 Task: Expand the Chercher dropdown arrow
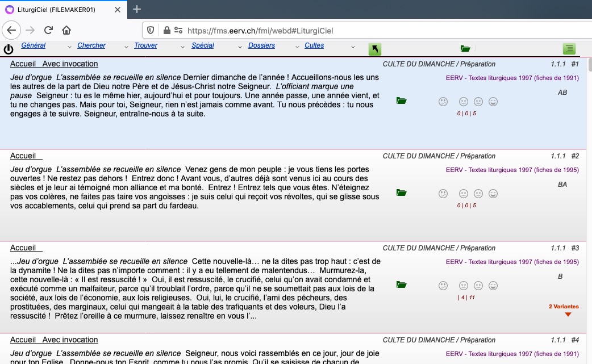pyautogui.click(x=126, y=47)
